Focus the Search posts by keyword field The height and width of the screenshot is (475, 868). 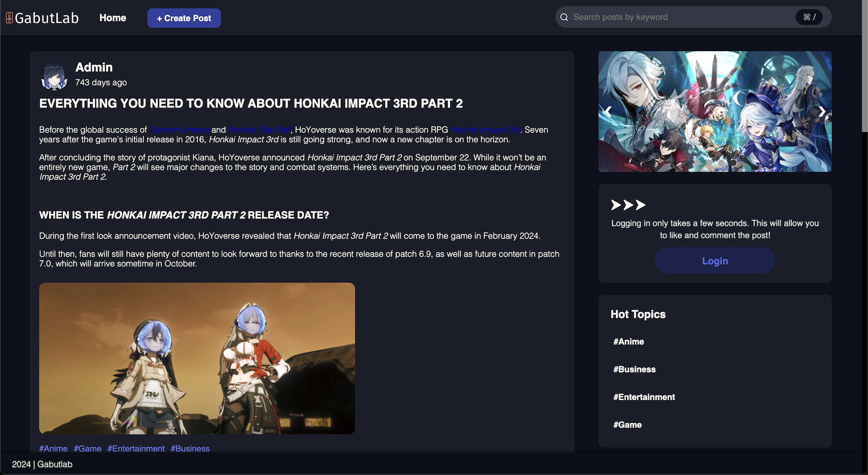pyautogui.click(x=693, y=17)
